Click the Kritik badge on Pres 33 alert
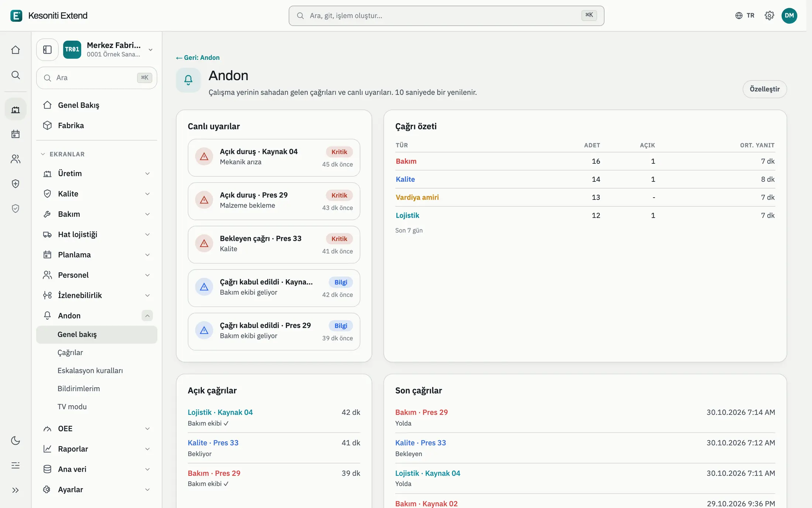 339,239
